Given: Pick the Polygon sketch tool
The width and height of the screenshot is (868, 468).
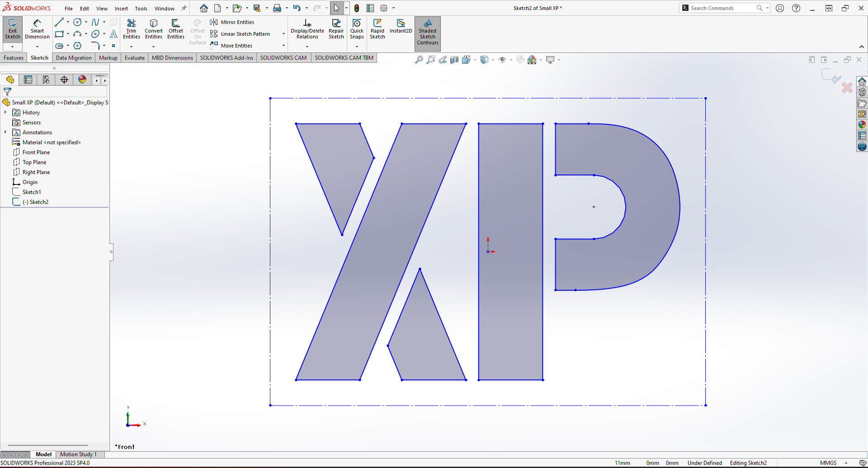Looking at the screenshot, I should (x=77, y=46).
